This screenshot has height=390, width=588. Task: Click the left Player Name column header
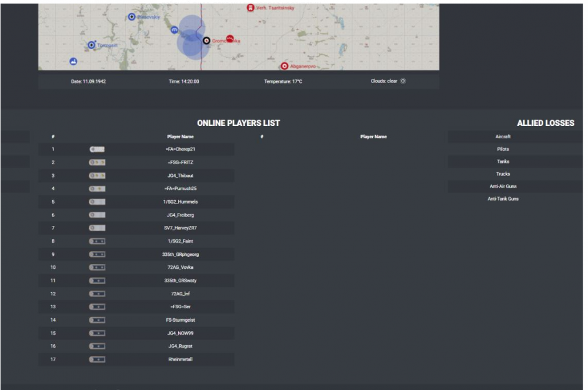[x=181, y=136]
